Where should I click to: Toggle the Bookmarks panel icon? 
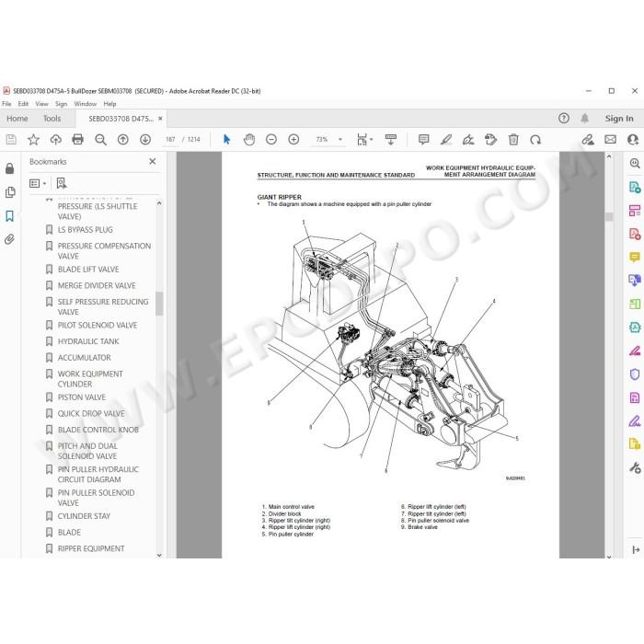click(x=9, y=216)
